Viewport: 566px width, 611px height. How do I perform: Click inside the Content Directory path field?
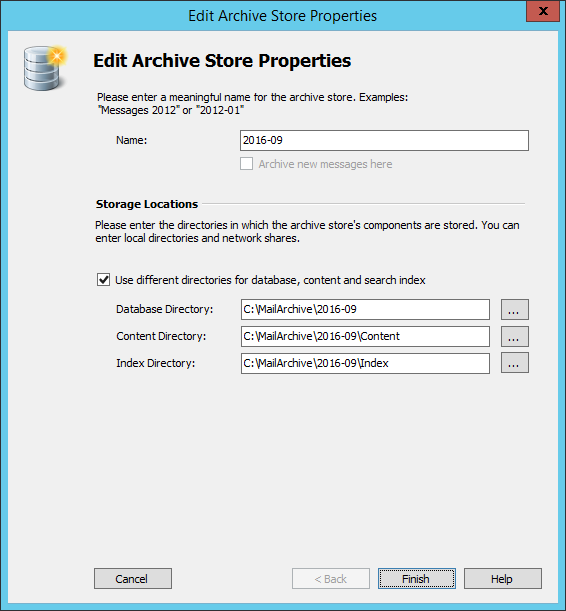[x=365, y=336]
